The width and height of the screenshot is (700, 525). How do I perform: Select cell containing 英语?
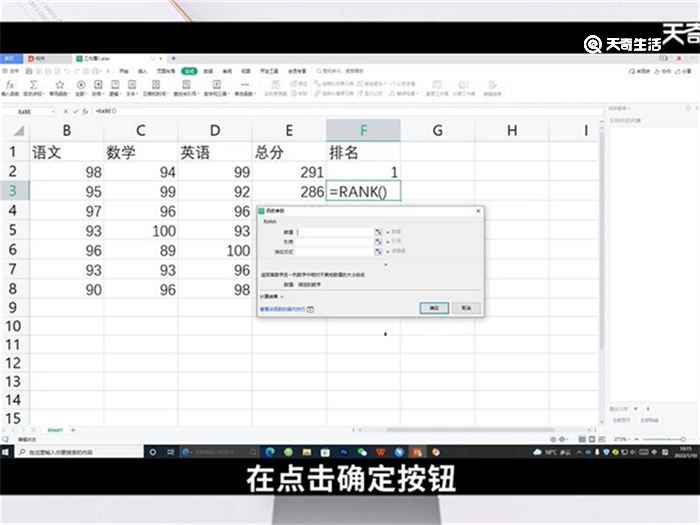(x=215, y=152)
